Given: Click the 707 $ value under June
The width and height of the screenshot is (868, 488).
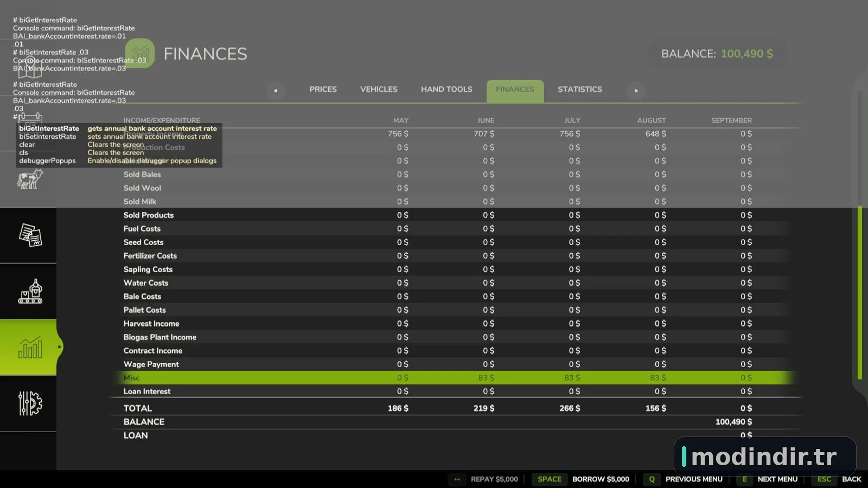Looking at the screenshot, I should [484, 134].
